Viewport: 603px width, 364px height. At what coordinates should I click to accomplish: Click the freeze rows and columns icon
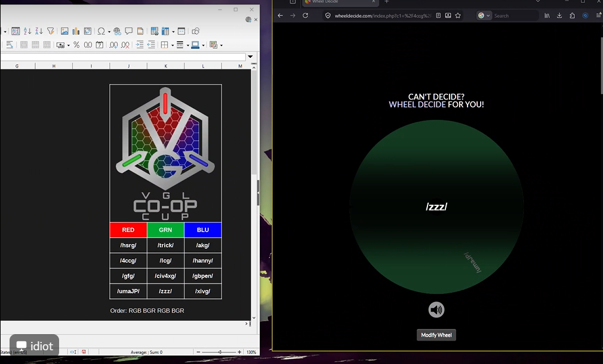(166, 31)
